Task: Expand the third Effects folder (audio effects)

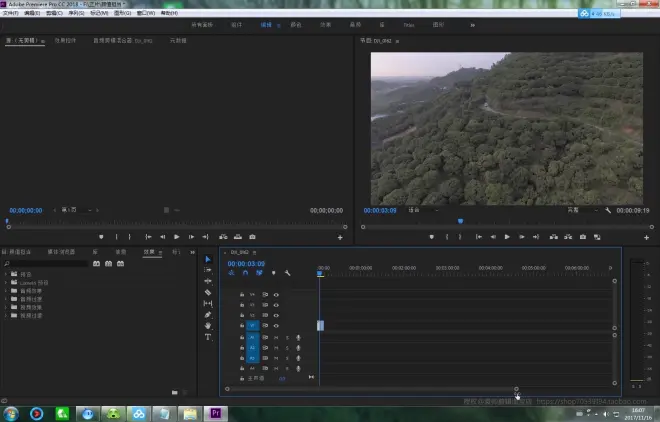Action: pos(6,291)
